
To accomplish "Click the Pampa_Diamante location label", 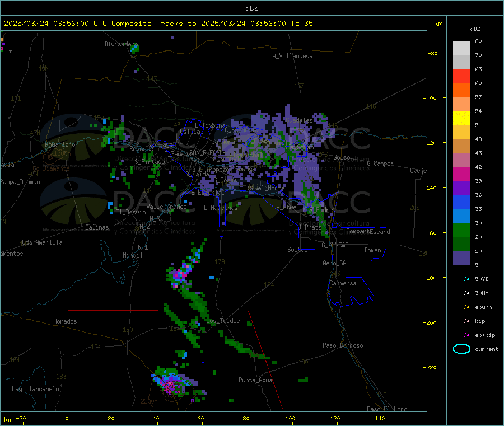I will (x=23, y=182).
